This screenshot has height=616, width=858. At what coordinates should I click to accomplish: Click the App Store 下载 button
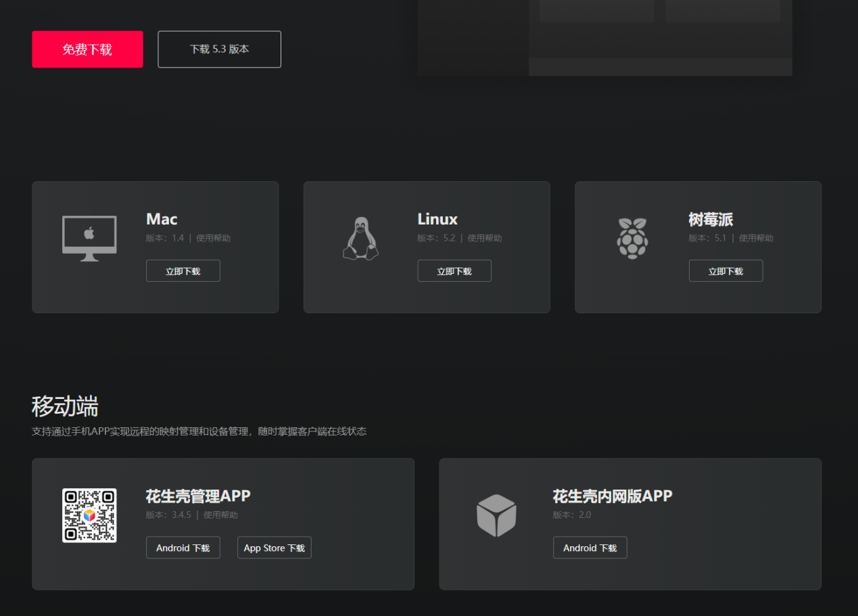(275, 548)
